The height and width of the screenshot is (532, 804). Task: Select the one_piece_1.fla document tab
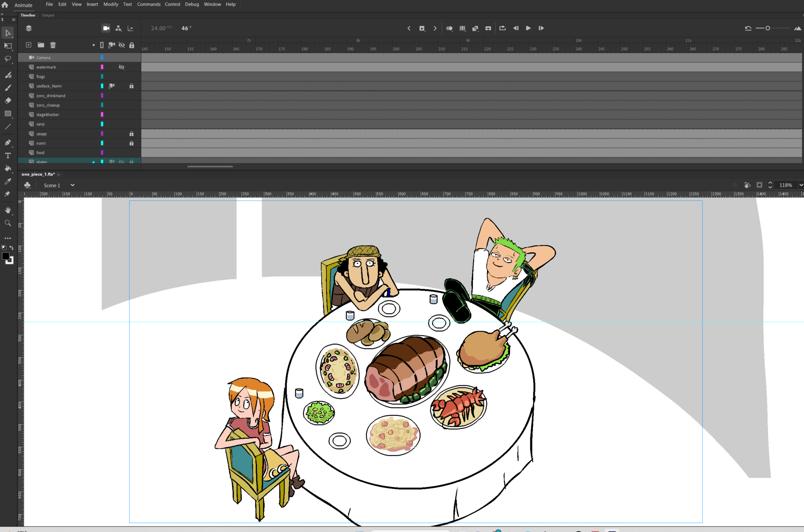tap(38, 174)
